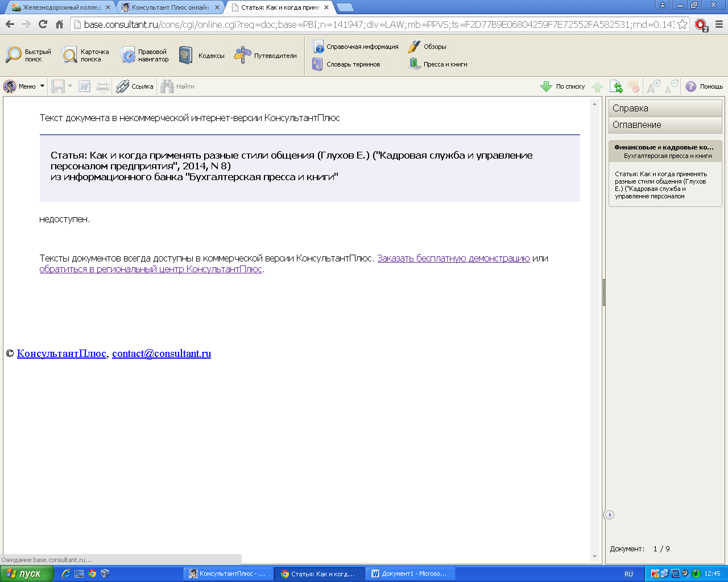
Task: Click the increase font size icon
Action: [x=653, y=86]
